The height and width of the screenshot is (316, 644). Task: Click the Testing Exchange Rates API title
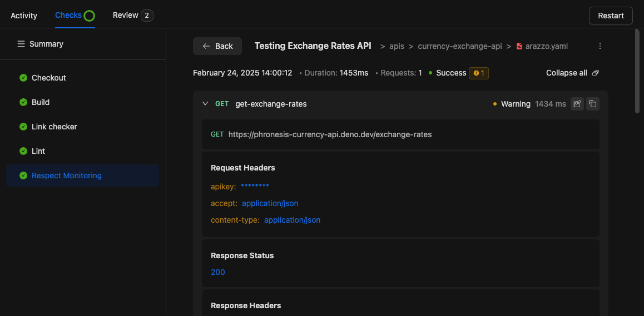(313, 46)
